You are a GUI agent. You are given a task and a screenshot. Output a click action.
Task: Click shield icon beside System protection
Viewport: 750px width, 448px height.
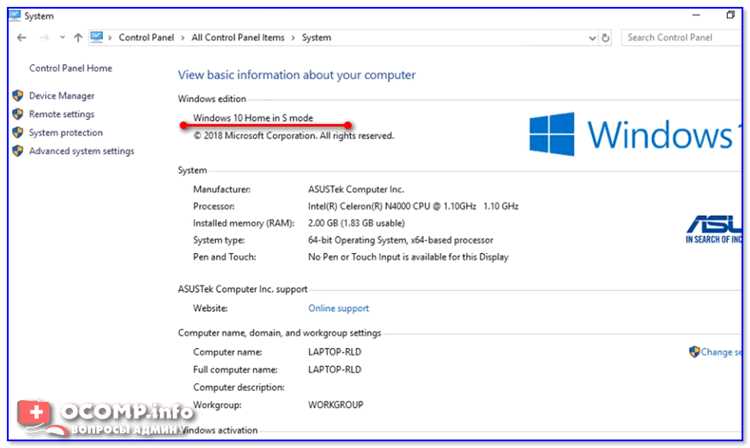click(x=18, y=132)
